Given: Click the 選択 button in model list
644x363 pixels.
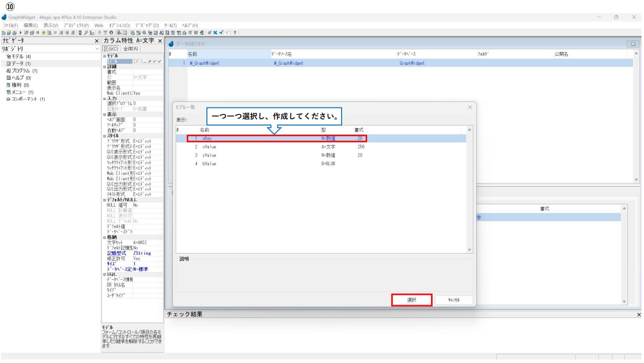Looking at the screenshot, I should pos(411,300).
